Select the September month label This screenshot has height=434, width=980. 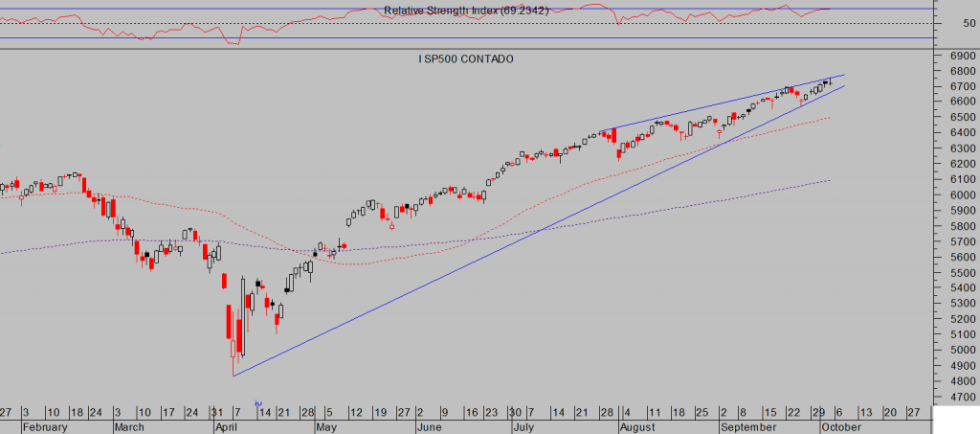(750, 427)
